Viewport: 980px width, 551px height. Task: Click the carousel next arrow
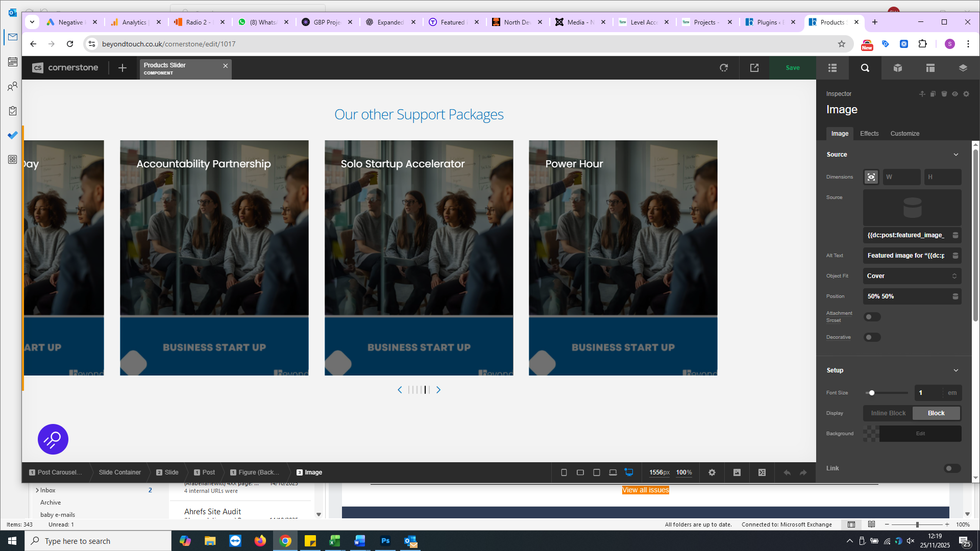[x=438, y=390]
